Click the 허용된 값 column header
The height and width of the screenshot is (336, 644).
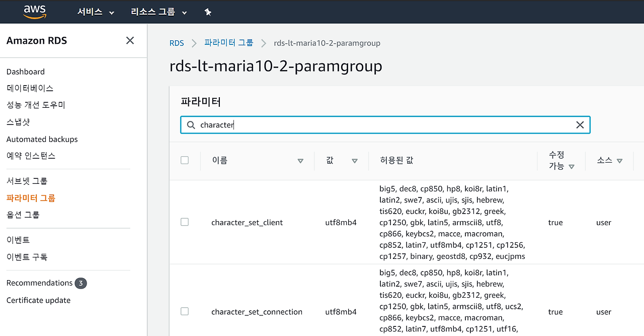[397, 160]
